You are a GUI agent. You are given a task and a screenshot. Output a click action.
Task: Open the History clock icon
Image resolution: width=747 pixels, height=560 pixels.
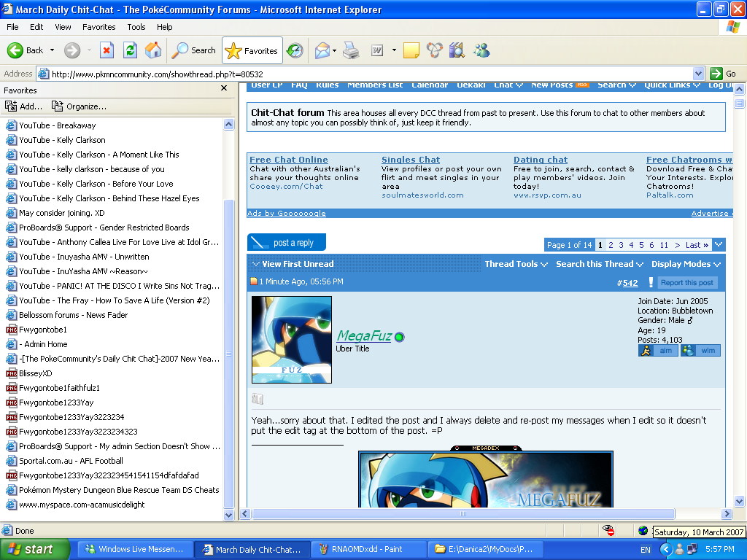295,50
